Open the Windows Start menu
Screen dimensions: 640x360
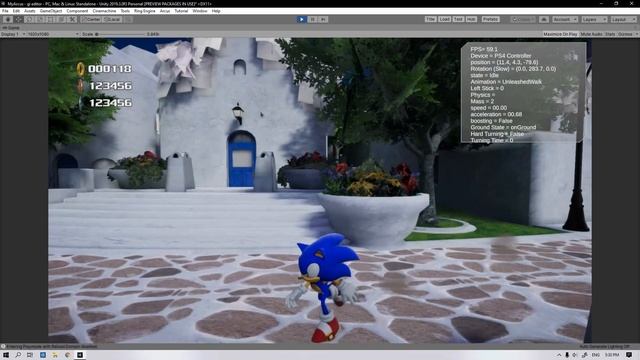coord(6,355)
